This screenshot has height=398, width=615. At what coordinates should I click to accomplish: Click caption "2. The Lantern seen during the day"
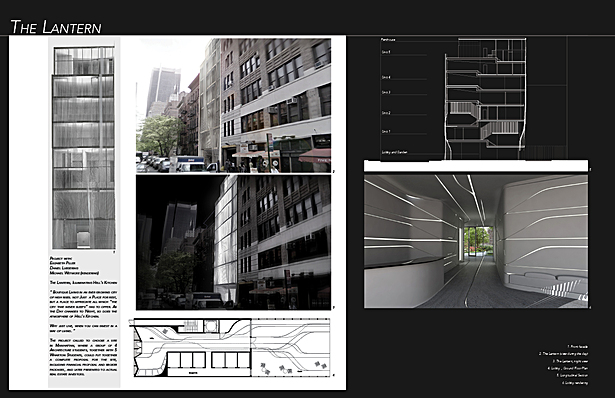coord(563,354)
